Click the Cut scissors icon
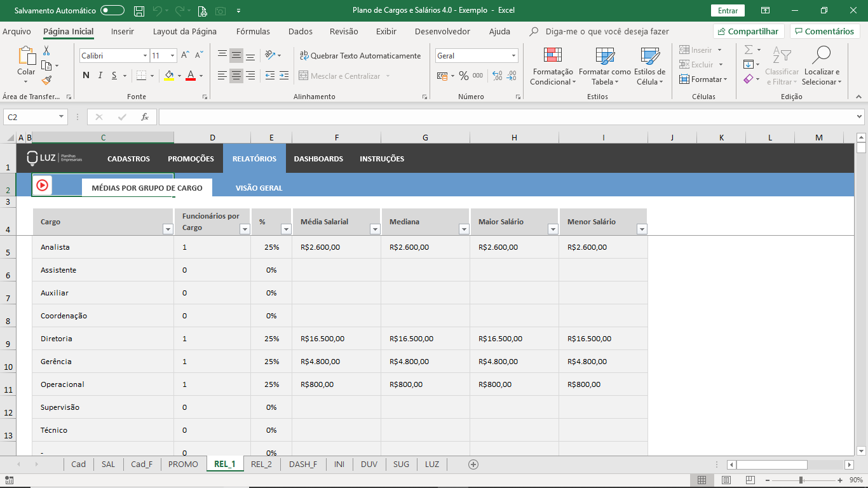 [46, 51]
